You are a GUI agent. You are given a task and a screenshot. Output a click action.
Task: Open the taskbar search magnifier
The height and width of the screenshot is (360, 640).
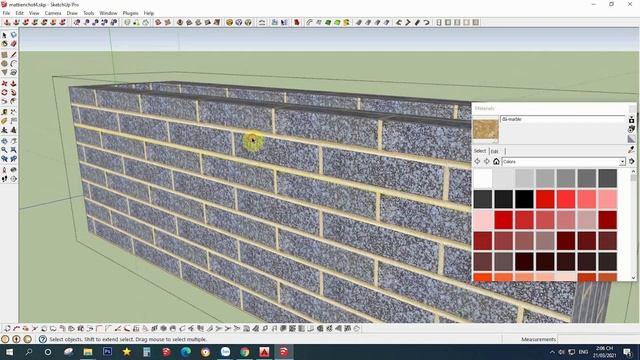click(x=29, y=352)
